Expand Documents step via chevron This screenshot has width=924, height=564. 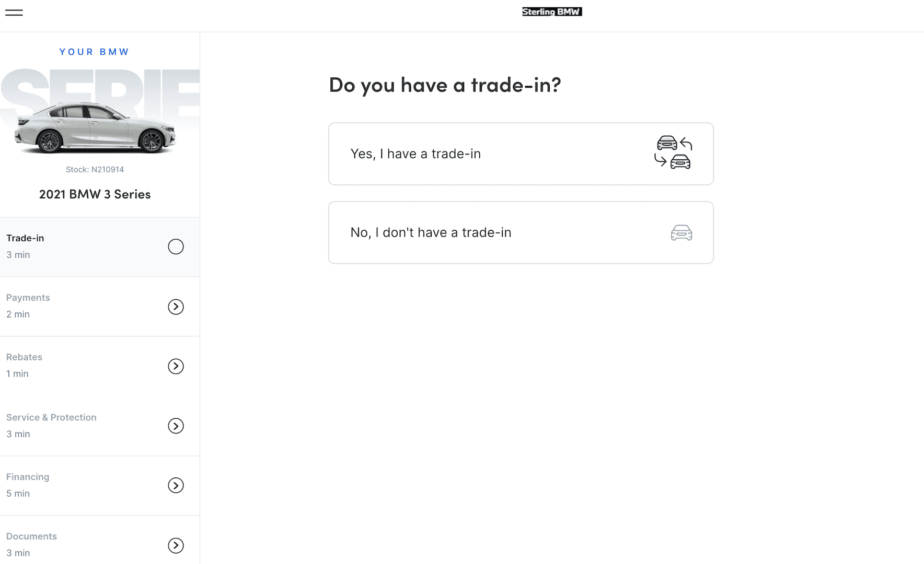pyautogui.click(x=176, y=545)
